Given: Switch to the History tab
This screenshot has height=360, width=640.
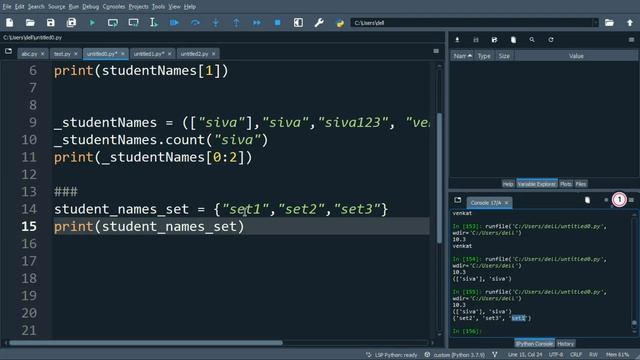Looking at the screenshot, I should [565, 344].
